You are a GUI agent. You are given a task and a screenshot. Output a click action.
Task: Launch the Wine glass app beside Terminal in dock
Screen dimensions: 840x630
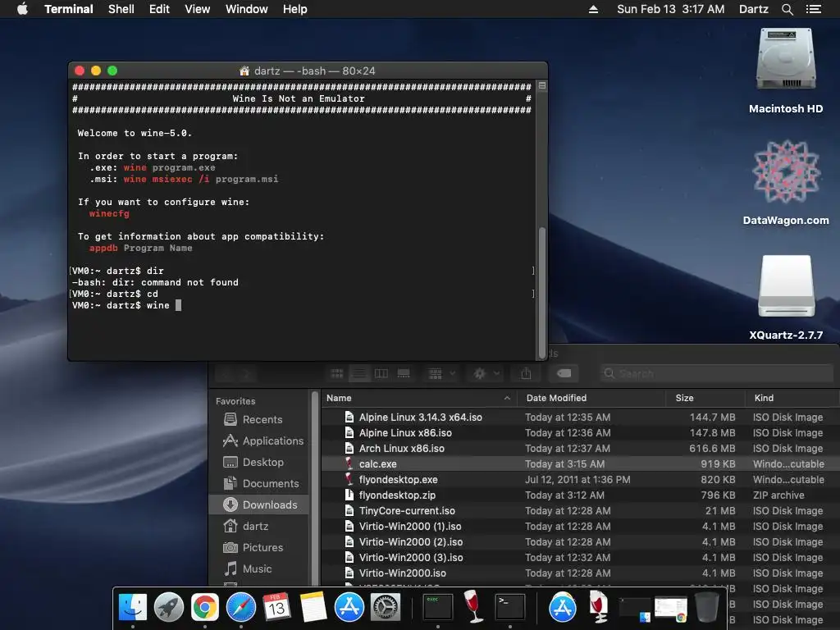coord(473,606)
